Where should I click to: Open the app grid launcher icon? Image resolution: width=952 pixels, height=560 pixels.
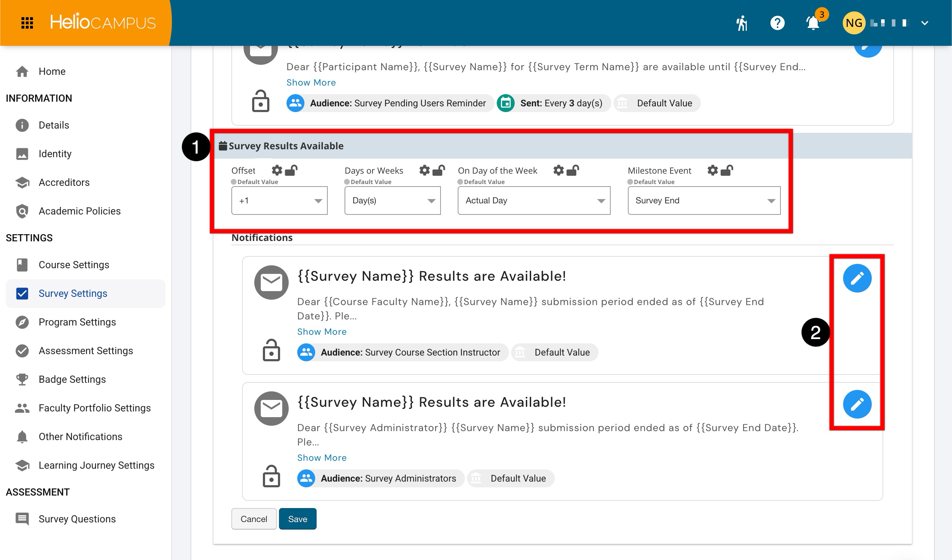(x=27, y=23)
